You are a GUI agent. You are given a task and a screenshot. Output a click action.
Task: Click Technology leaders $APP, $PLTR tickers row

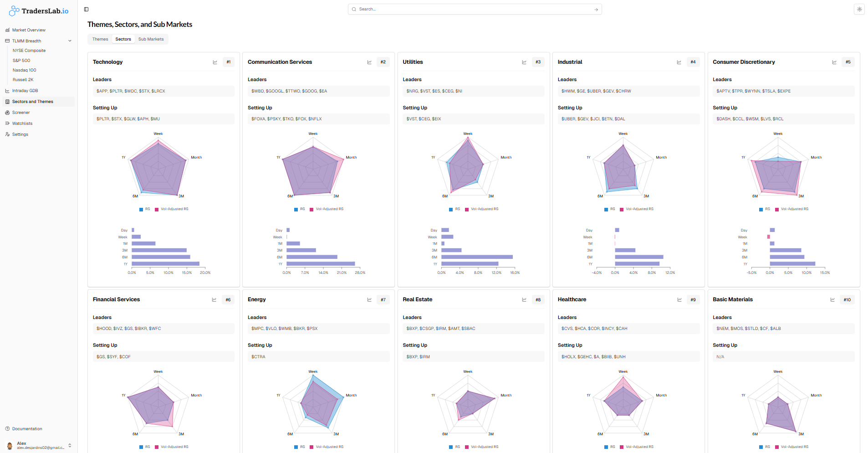163,91
